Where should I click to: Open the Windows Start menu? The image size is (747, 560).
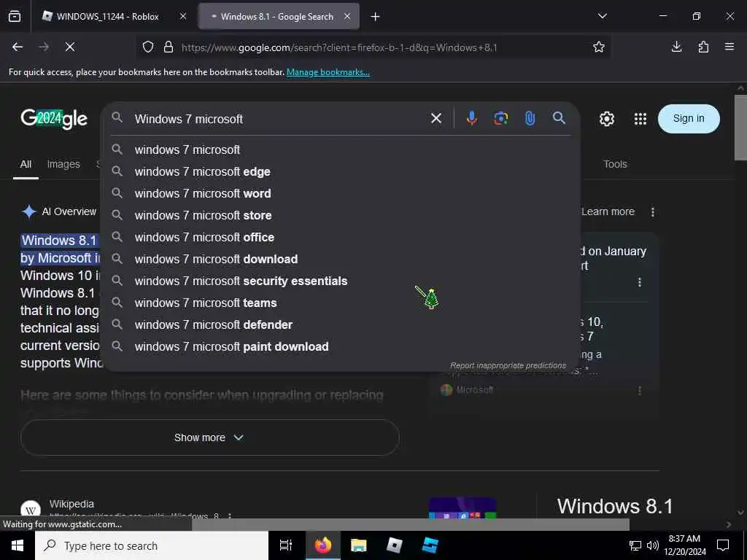(x=18, y=545)
